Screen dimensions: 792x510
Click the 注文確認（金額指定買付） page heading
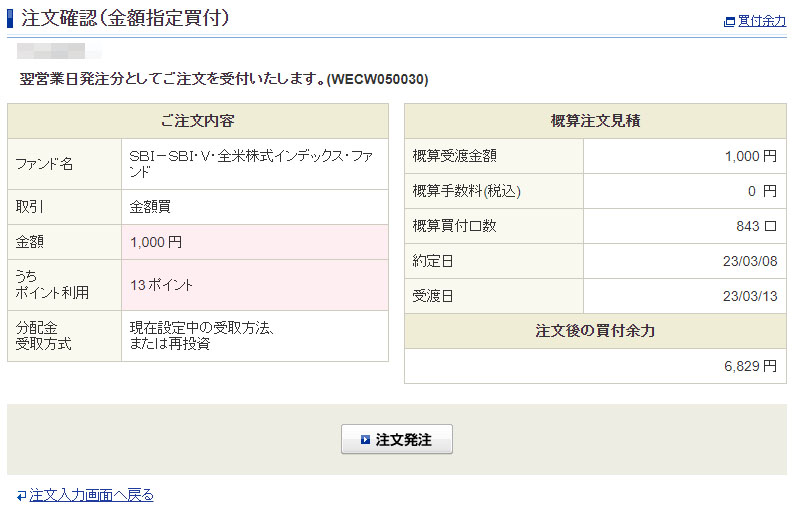click(125, 17)
